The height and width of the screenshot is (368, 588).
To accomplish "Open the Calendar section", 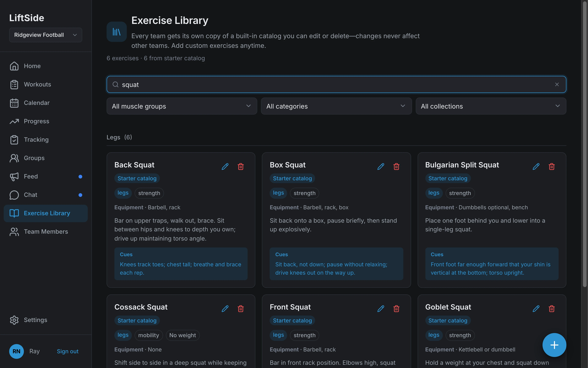I will [46, 103].
